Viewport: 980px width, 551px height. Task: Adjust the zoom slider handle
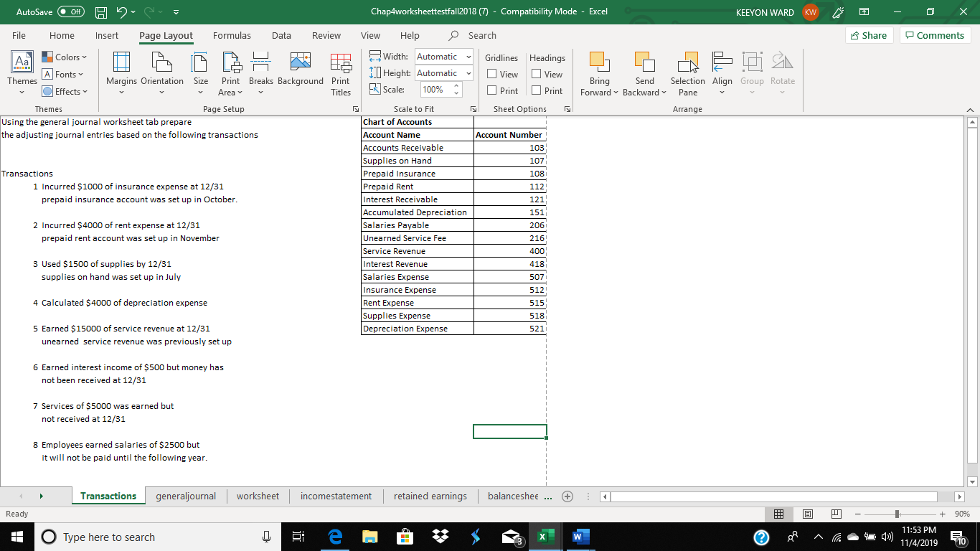click(x=897, y=514)
